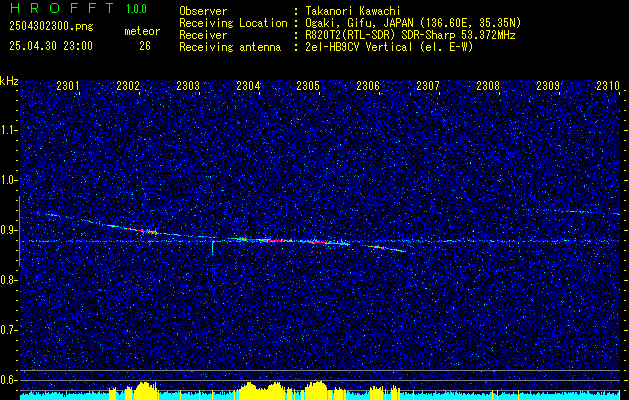Click the 2301 time axis label

(68, 85)
